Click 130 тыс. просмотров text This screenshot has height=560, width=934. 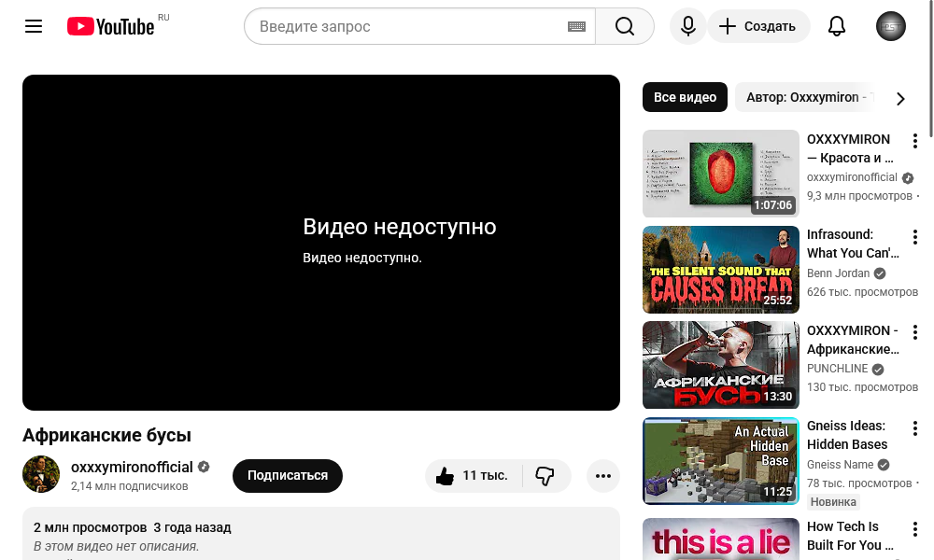[862, 386]
